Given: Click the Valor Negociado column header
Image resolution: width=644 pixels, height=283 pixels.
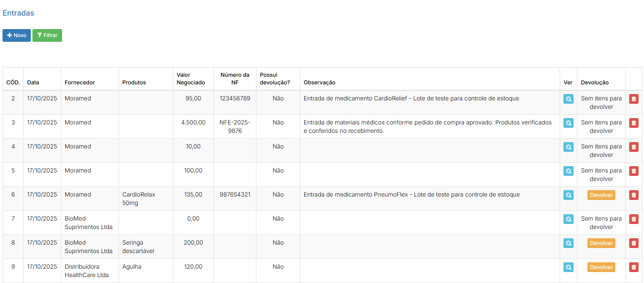Looking at the screenshot, I should pos(191,79).
